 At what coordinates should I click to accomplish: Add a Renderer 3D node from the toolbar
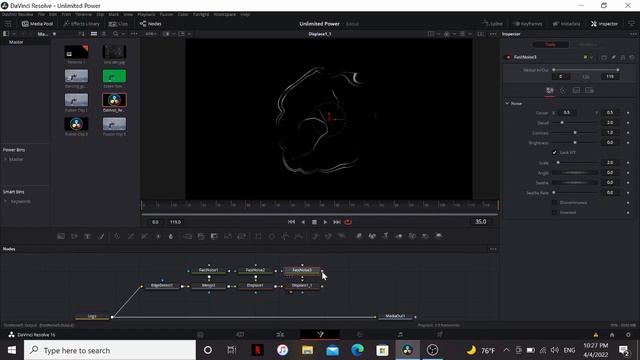(439, 236)
